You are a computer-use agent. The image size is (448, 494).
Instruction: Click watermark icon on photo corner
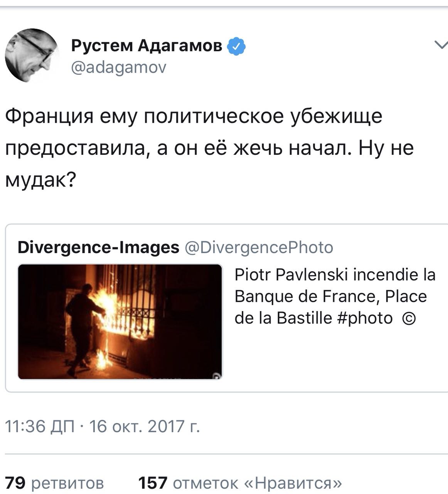click(217, 376)
